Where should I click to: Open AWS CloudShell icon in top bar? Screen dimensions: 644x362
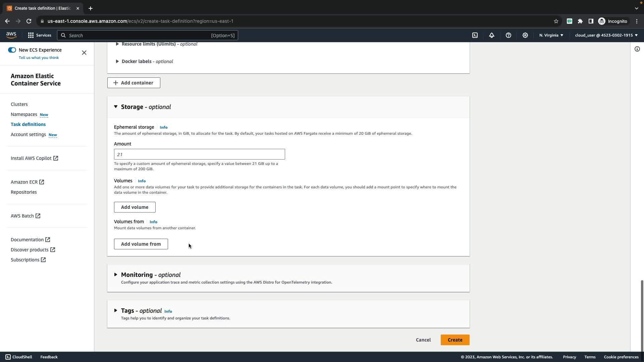point(475,35)
